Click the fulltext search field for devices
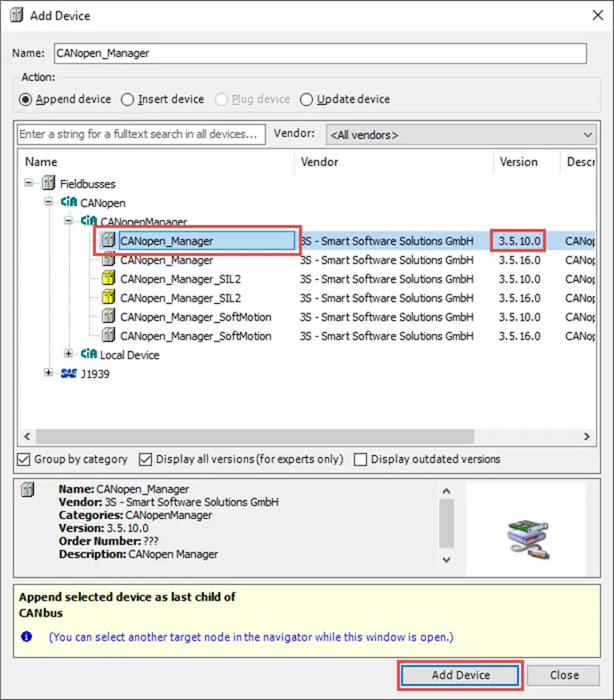 tap(141, 134)
